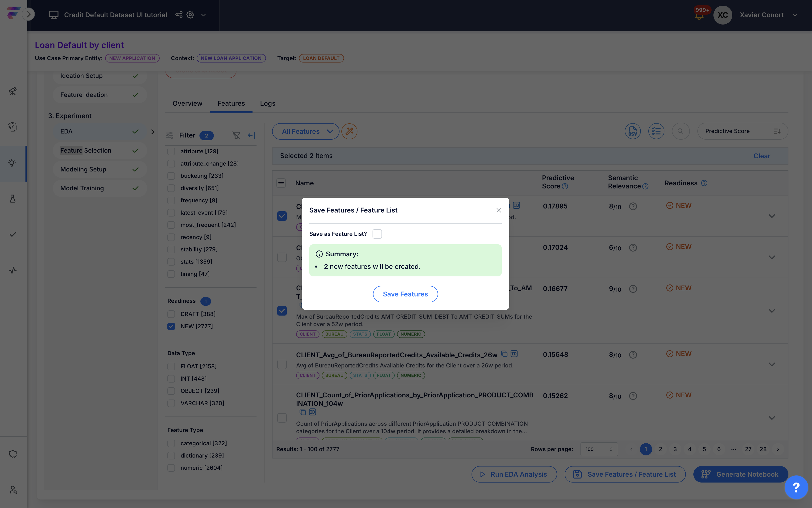Enable the DRAFT readiness filter
The width and height of the screenshot is (812, 508).
click(171, 314)
